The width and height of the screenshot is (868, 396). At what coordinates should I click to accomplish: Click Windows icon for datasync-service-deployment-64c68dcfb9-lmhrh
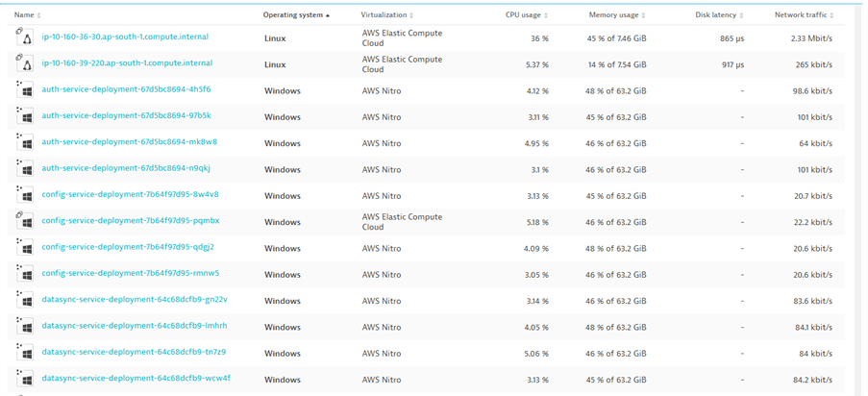24,327
